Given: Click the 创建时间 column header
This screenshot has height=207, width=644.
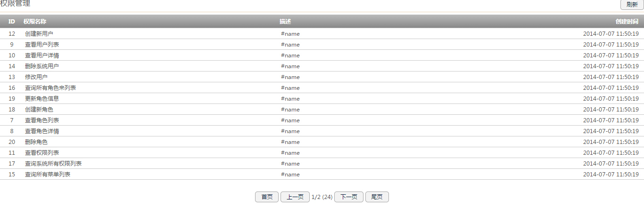Looking at the screenshot, I should pyautogui.click(x=627, y=22).
